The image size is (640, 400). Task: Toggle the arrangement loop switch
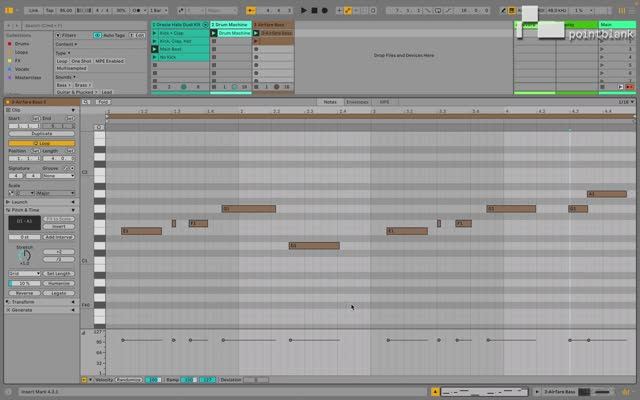coord(438,11)
